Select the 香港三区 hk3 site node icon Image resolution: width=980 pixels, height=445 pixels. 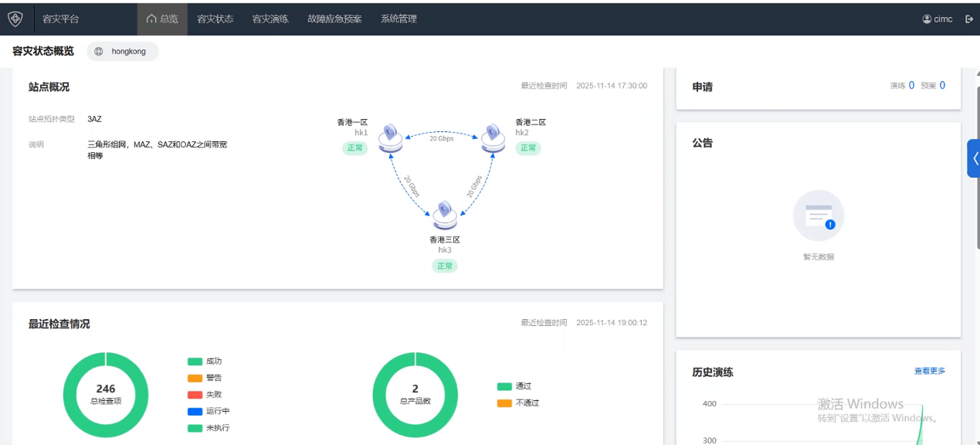tap(445, 216)
